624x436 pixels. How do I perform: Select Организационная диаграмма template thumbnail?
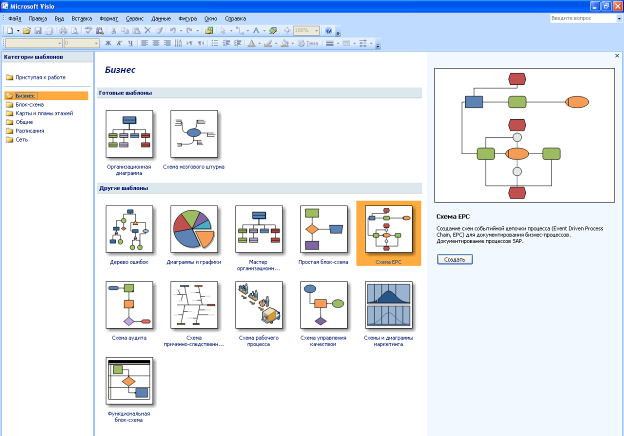(129, 134)
